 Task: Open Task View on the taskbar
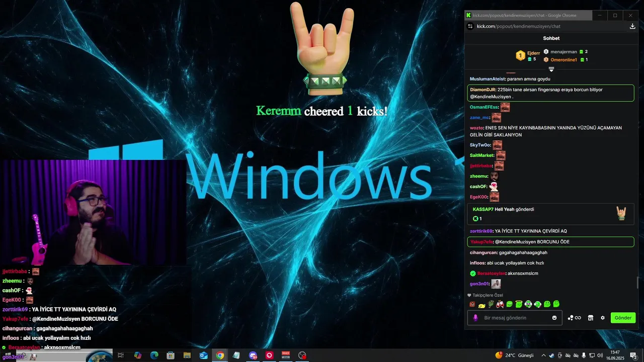121,355
